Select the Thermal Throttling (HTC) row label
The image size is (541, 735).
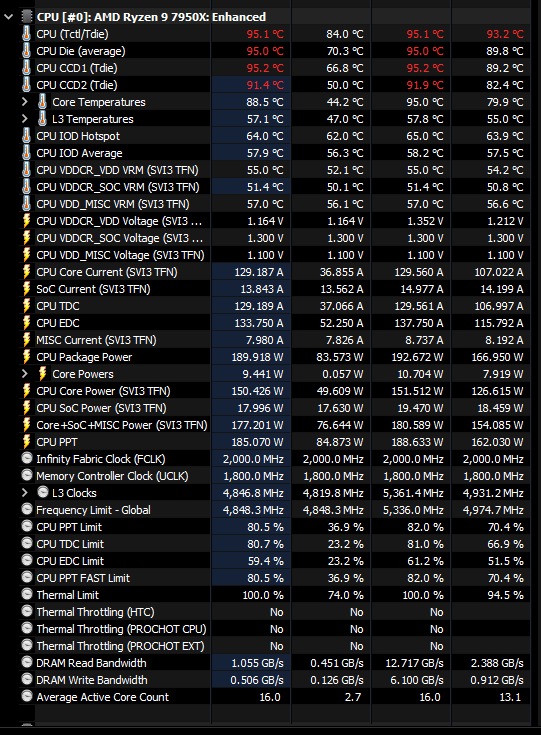(x=95, y=612)
